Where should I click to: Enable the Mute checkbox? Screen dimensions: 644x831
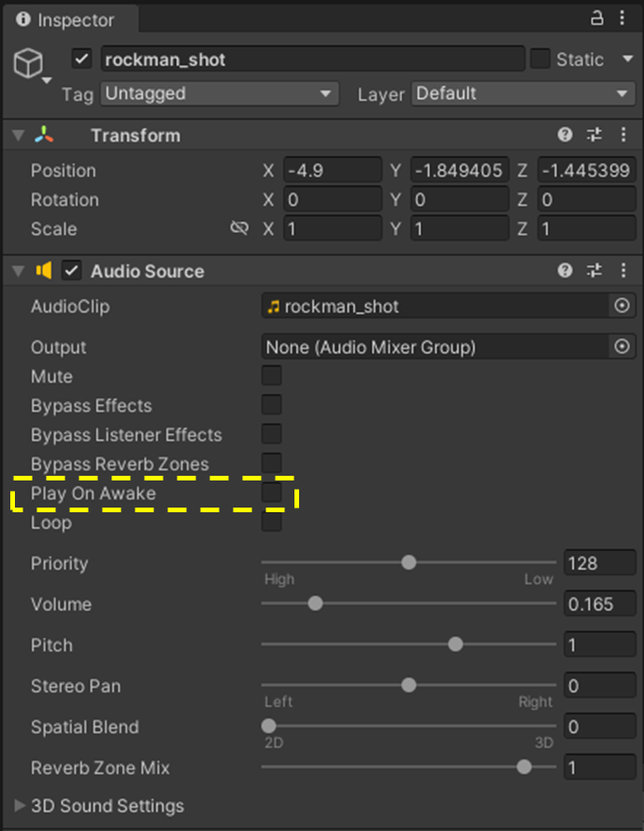[271, 376]
